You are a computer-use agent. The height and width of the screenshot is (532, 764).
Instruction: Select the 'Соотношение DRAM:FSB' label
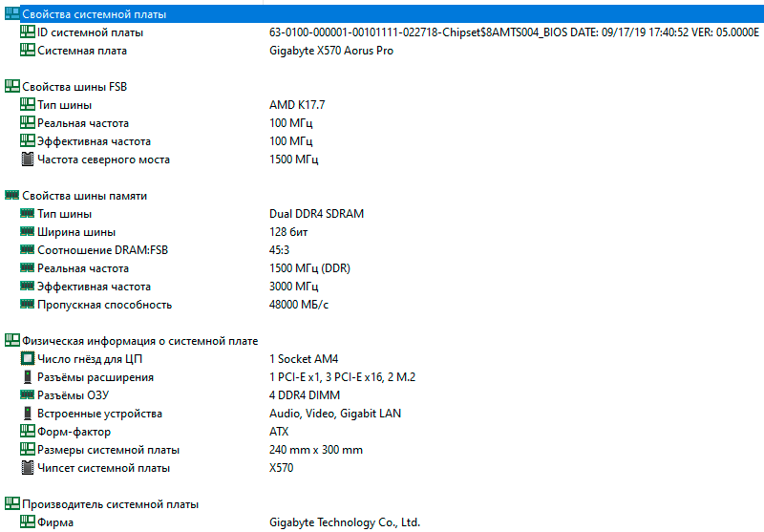pos(103,250)
